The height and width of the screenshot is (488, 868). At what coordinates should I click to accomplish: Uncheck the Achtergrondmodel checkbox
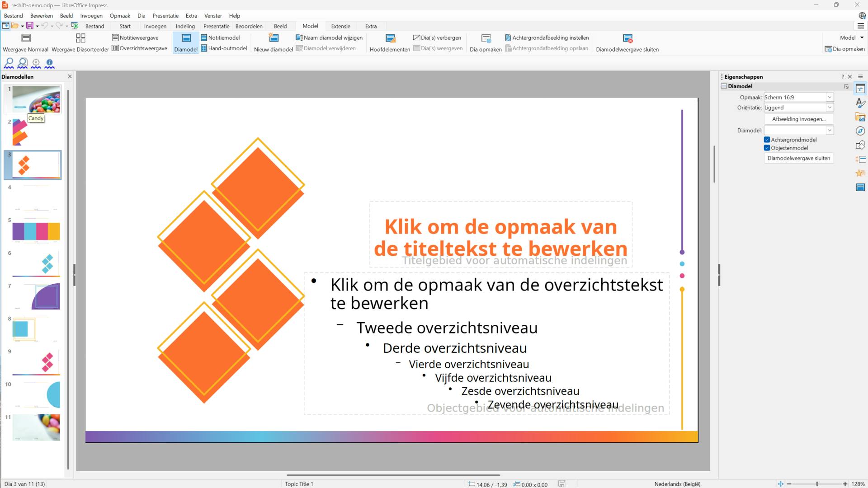(767, 140)
